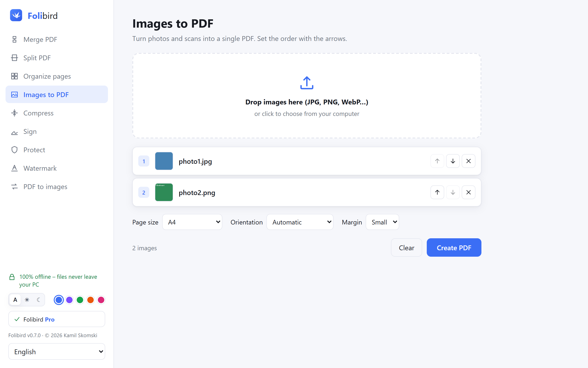This screenshot has width=588, height=368.
Task: Move photo1.jpg up with arrow
Action: pyautogui.click(x=437, y=161)
